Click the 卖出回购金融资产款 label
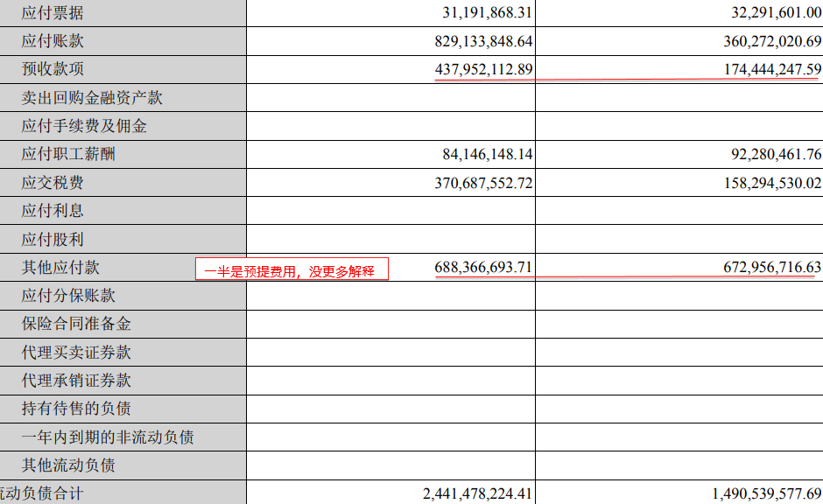Image resolution: width=823 pixels, height=504 pixels. 92,98
